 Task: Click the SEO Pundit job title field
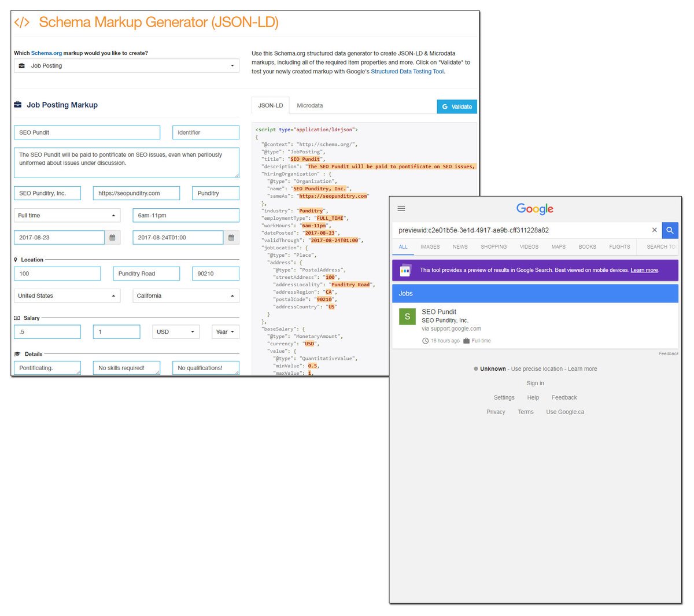pyautogui.click(x=87, y=132)
